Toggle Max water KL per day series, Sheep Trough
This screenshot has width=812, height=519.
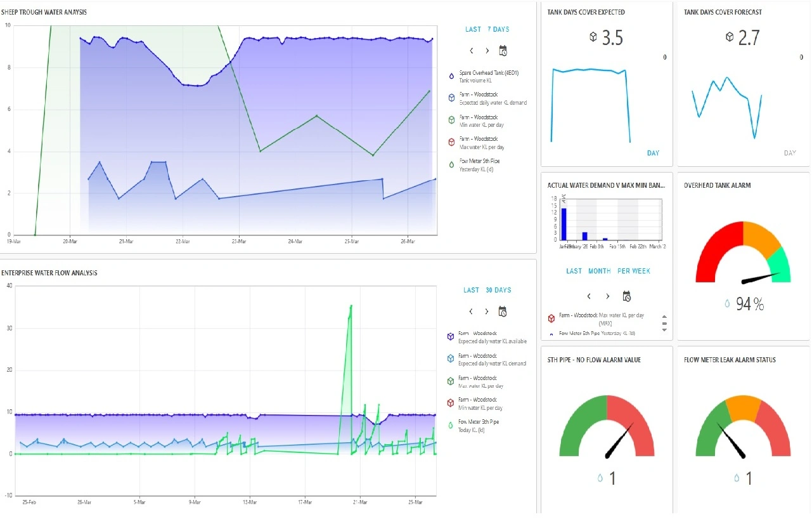click(x=482, y=142)
